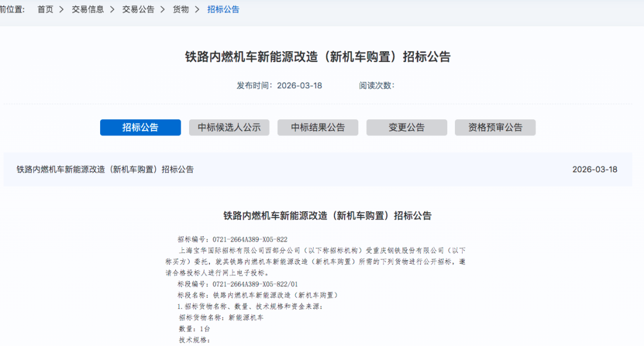This screenshot has height=346, width=644.
Task: Select the 货物 breadcrumb item
Action: [x=181, y=10]
